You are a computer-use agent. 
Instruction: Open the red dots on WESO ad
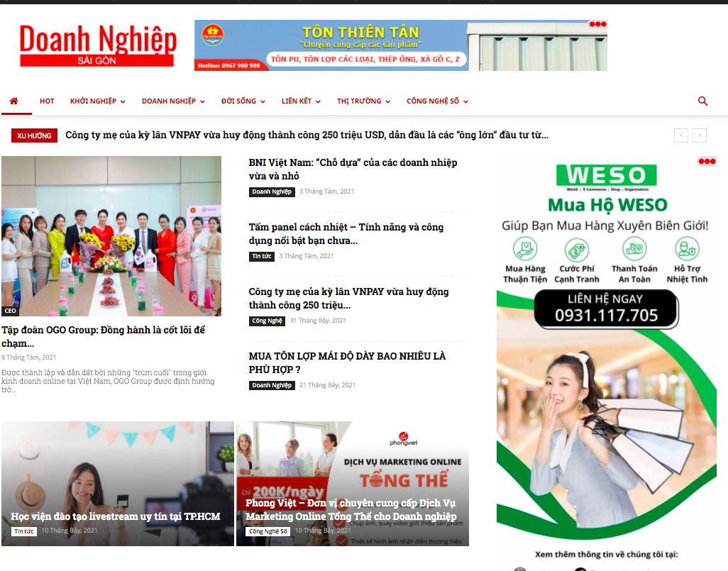(x=707, y=162)
